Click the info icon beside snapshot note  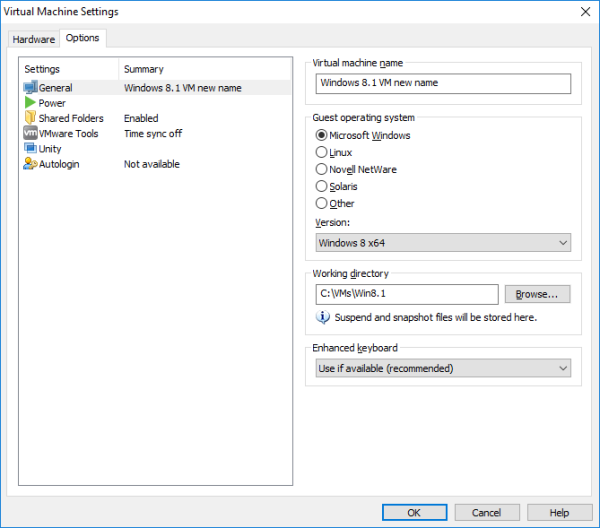323,317
